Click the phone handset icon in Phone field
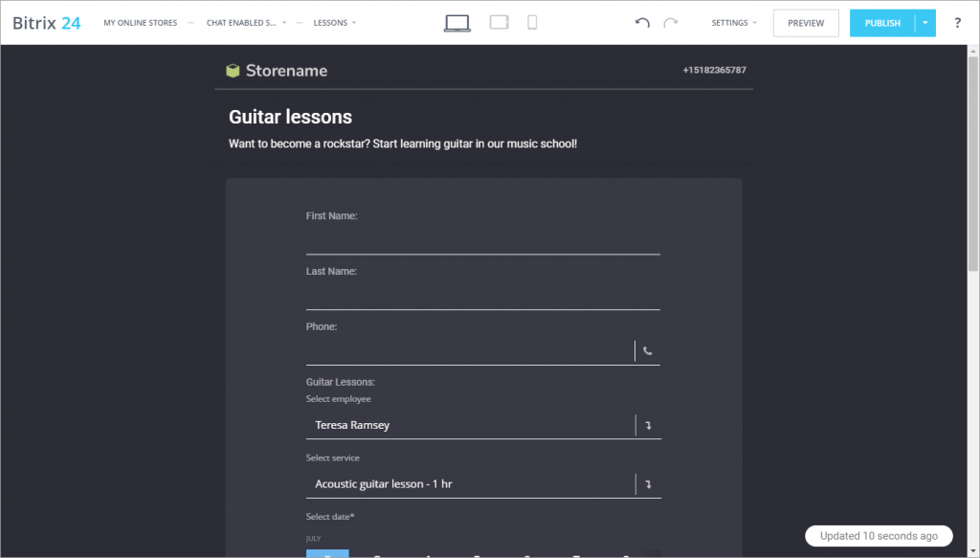The width and height of the screenshot is (980, 558). [x=648, y=351]
